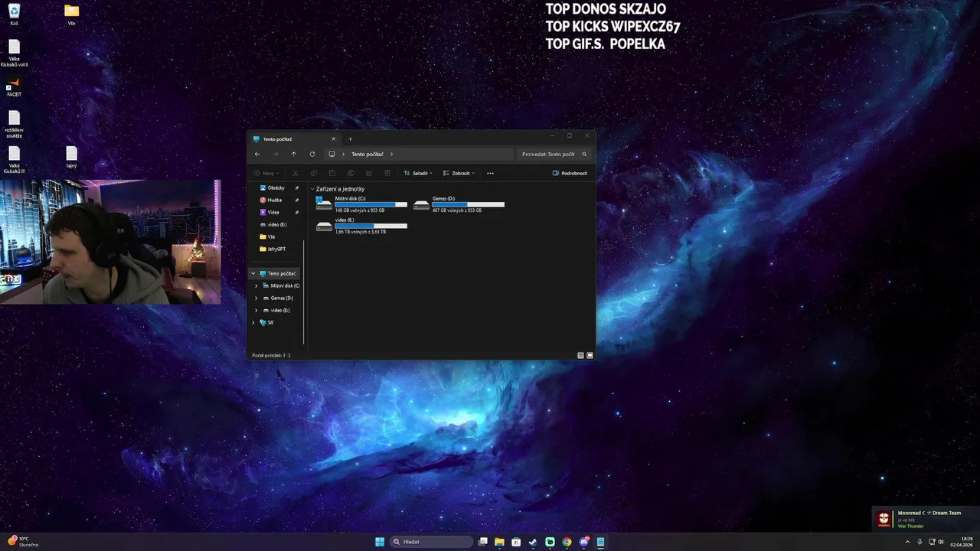980x551 pixels.
Task: Click the navigation pane scrollbar
Action: point(304,291)
